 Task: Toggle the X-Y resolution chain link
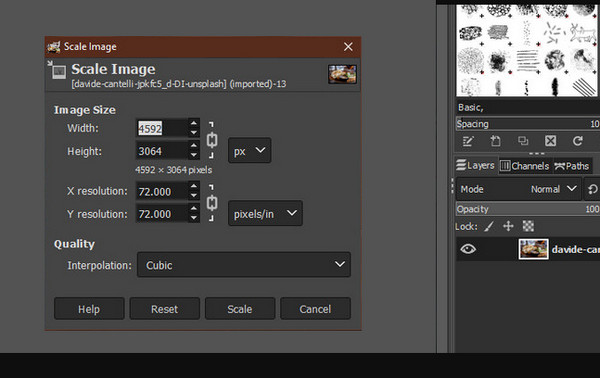(212, 203)
